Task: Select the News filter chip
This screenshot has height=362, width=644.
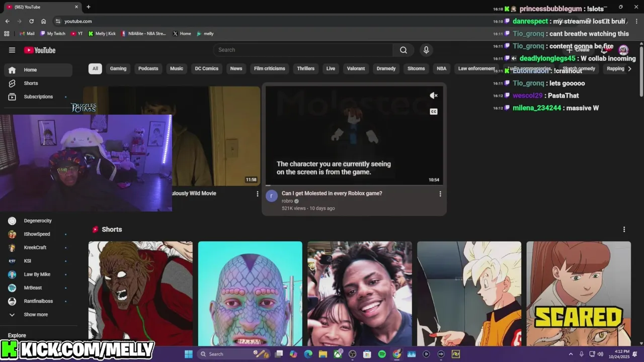Action: pyautogui.click(x=236, y=68)
